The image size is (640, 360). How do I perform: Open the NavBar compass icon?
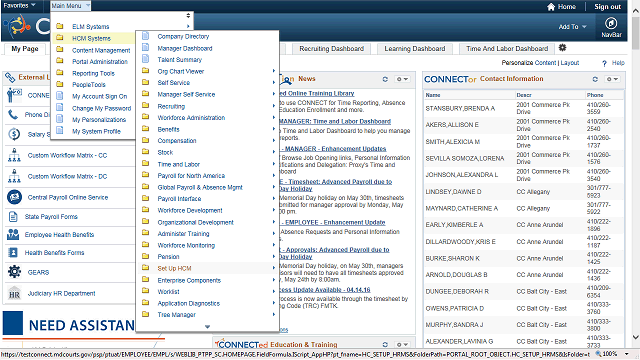tap(611, 23)
